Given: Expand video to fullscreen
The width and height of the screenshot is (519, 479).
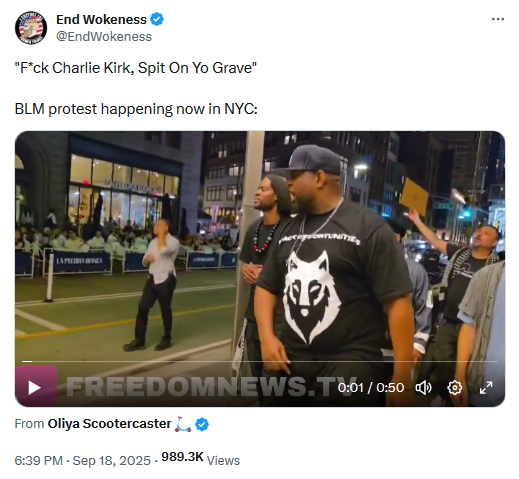Looking at the screenshot, I should point(486,388).
